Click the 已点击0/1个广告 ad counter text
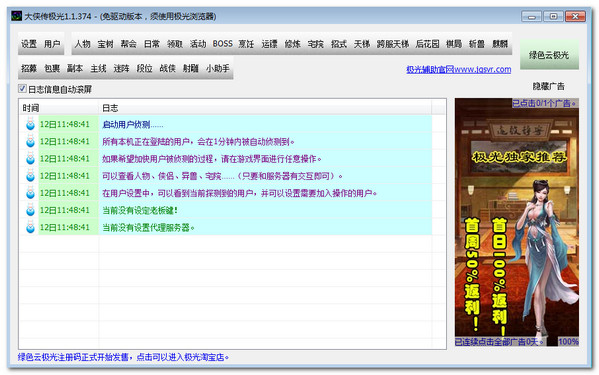The width and height of the screenshot is (599, 375). 544,103
